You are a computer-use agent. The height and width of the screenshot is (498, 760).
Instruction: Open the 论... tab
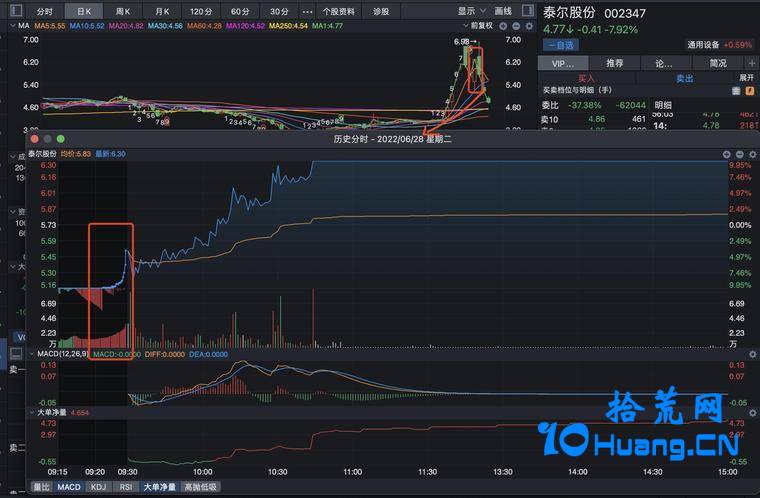(x=664, y=63)
